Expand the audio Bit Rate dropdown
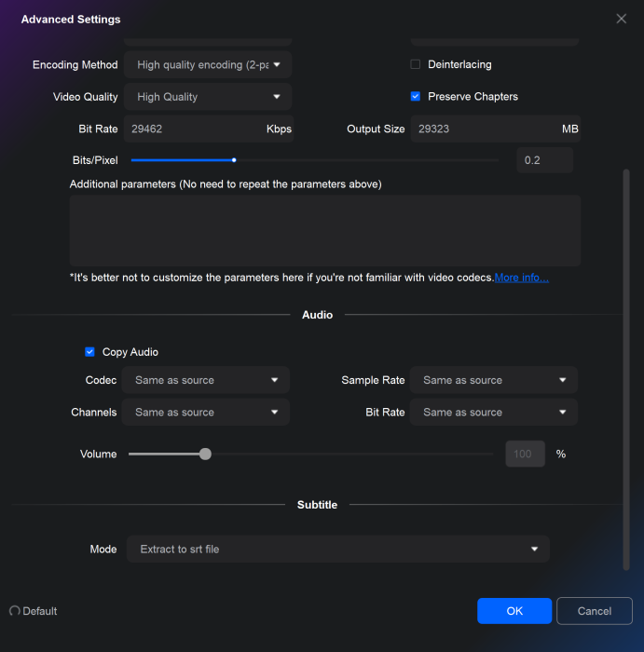Image resolution: width=644 pixels, height=652 pixels. (x=494, y=413)
